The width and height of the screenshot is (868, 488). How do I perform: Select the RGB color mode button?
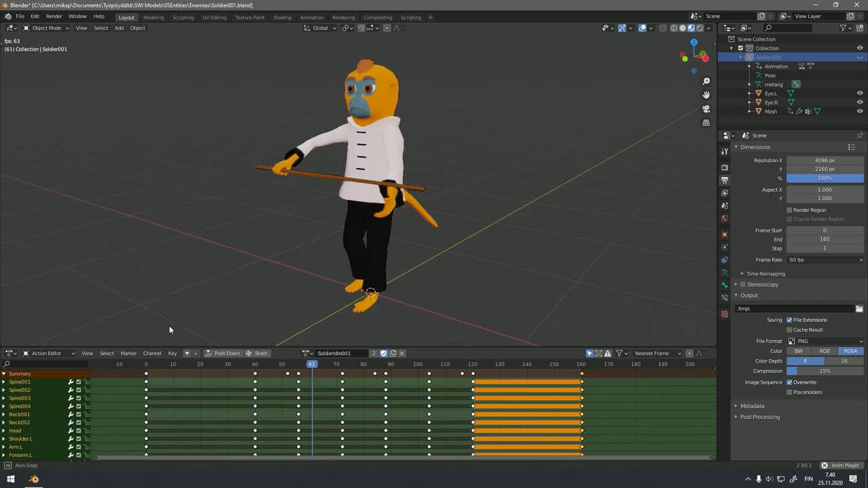824,351
